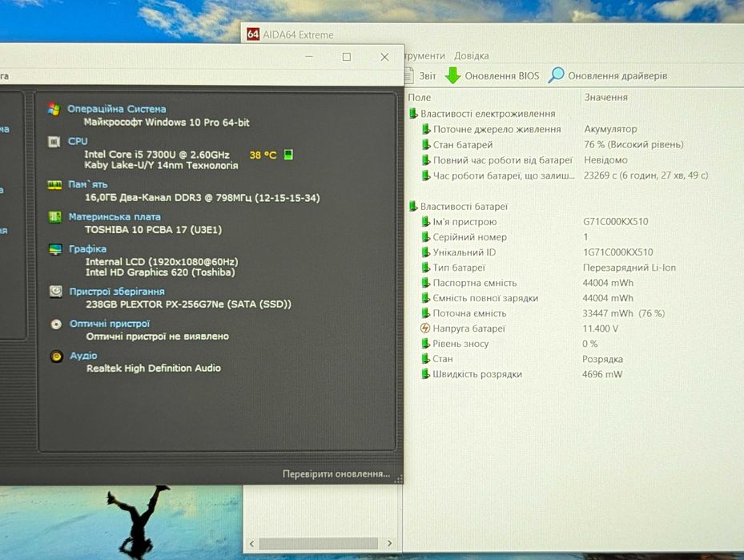
Task: Open Операційна Система section in Speccy
Action: pyautogui.click(x=117, y=109)
